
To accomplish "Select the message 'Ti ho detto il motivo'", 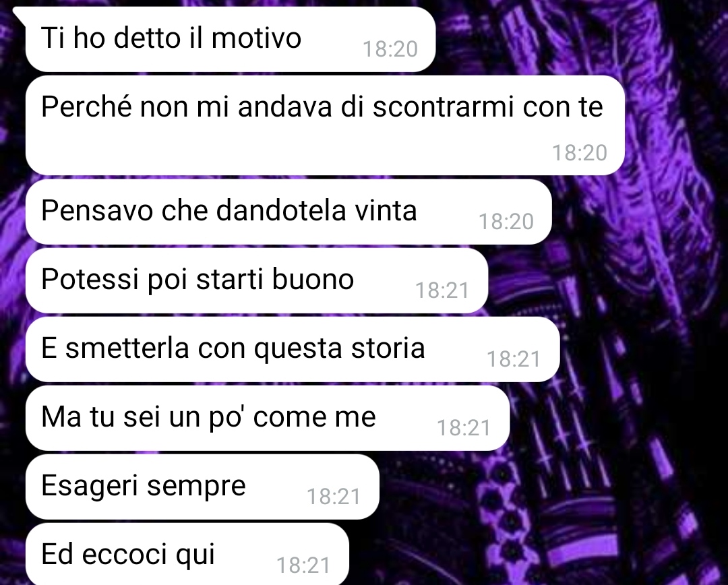I will (171, 38).
